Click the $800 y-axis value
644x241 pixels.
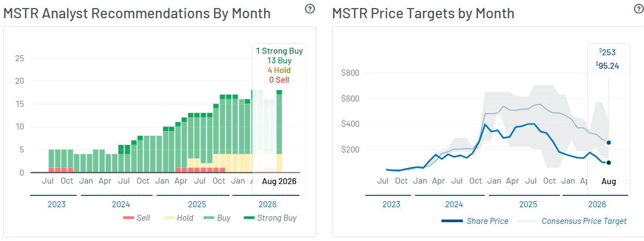[350, 73]
